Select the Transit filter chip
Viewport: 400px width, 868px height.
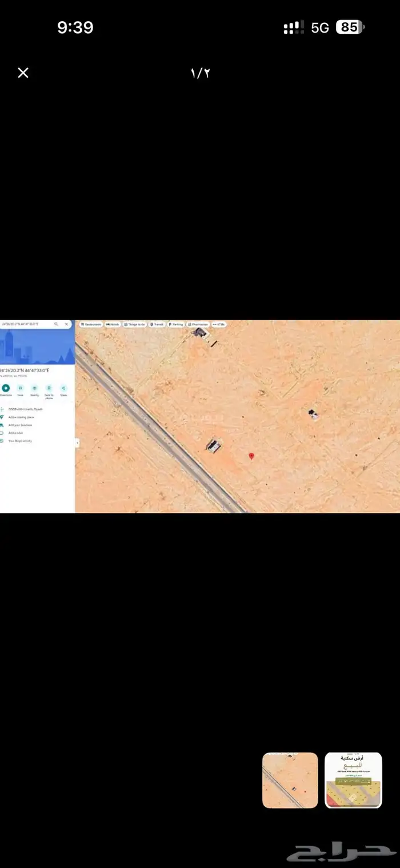pos(157,324)
